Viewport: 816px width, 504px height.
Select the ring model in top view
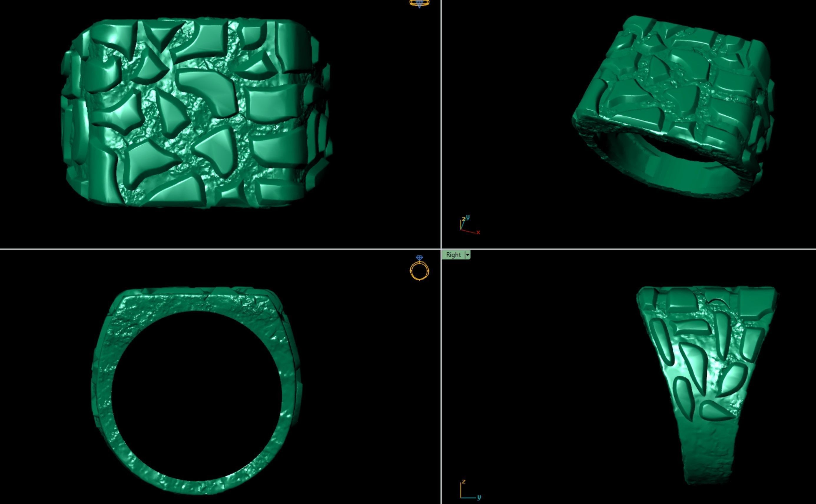coord(196,113)
